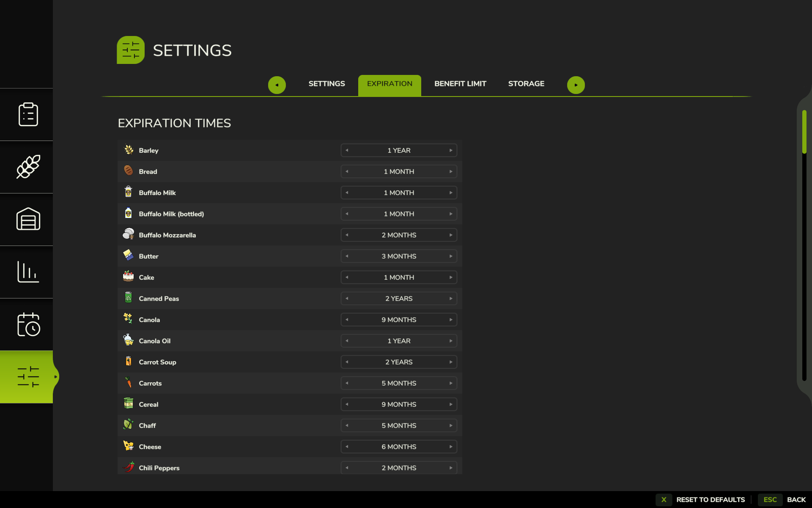Open the Storage tab
The image size is (812, 508).
526,84
